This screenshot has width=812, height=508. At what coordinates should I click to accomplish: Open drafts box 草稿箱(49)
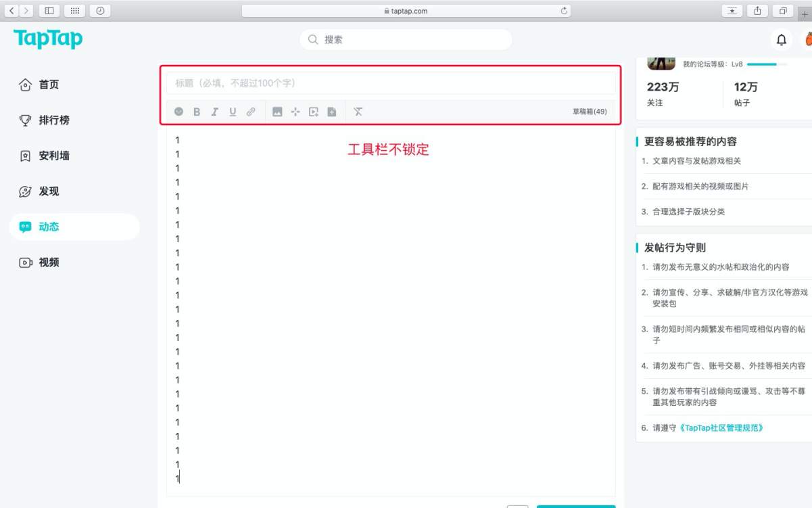590,112
